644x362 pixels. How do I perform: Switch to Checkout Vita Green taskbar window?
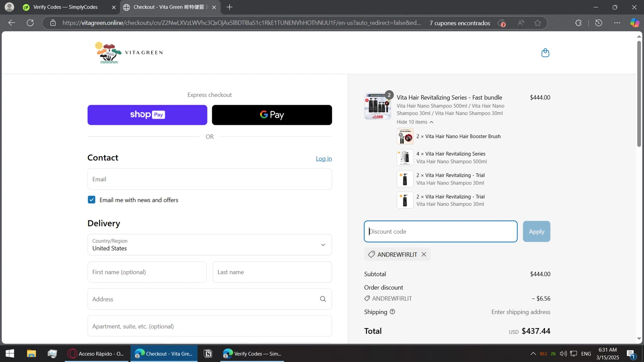(164, 353)
